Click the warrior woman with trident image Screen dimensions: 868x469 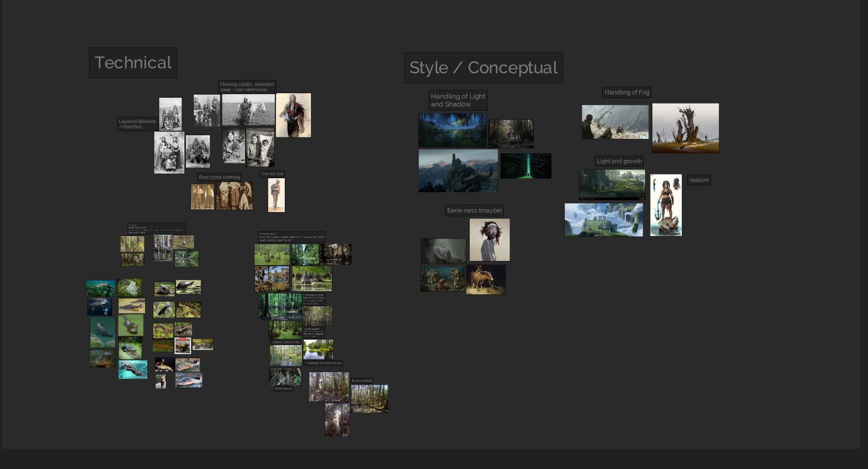pyautogui.click(x=666, y=204)
